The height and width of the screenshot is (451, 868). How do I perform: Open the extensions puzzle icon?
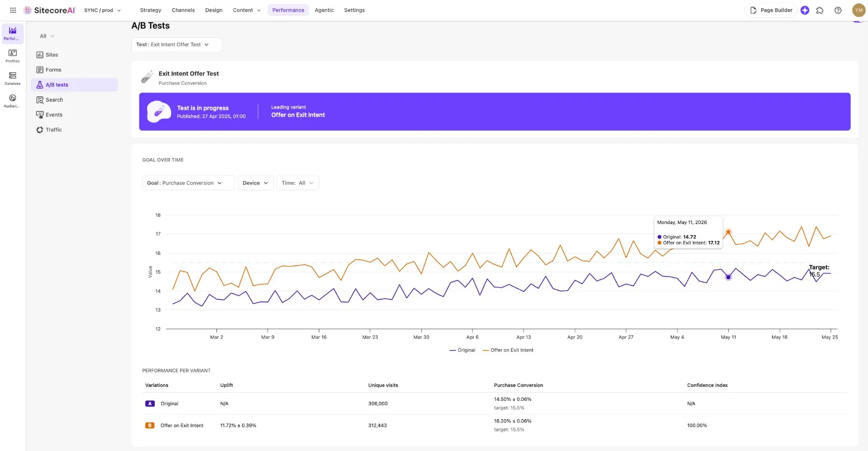click(820, 10)
